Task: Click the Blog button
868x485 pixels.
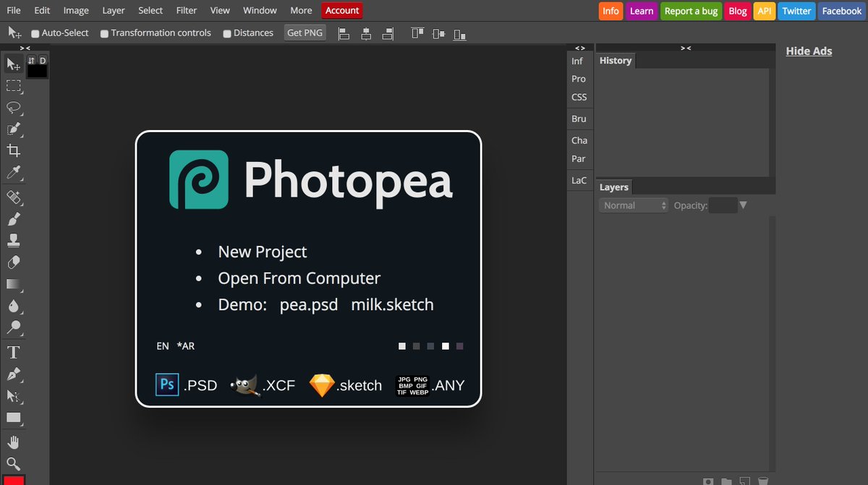Action: (x=738, y=11)
